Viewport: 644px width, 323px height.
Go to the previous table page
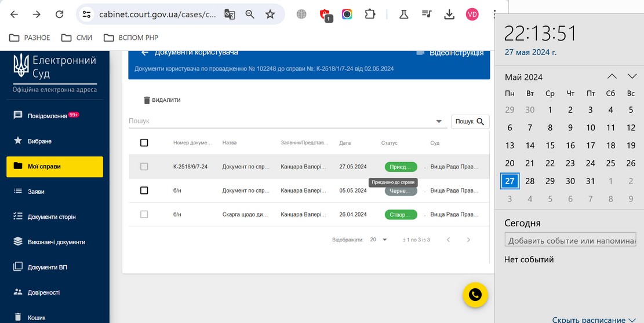click(449, 240)
